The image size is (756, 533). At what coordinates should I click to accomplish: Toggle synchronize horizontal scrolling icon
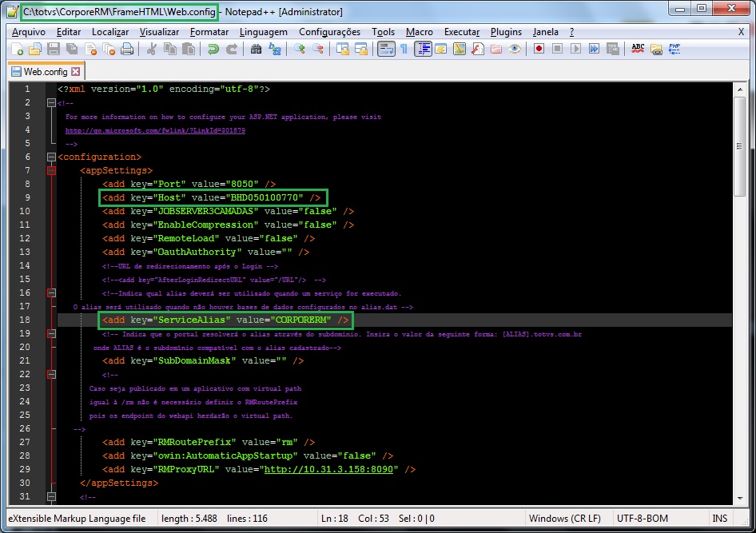[361, 49]
